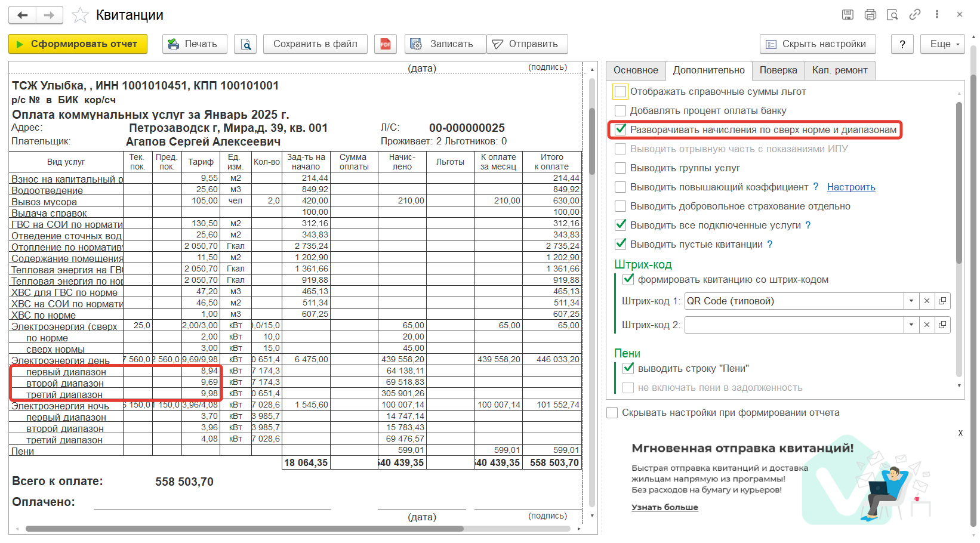
Task: Click Сформировать отчет button
Action: (77, 44)
